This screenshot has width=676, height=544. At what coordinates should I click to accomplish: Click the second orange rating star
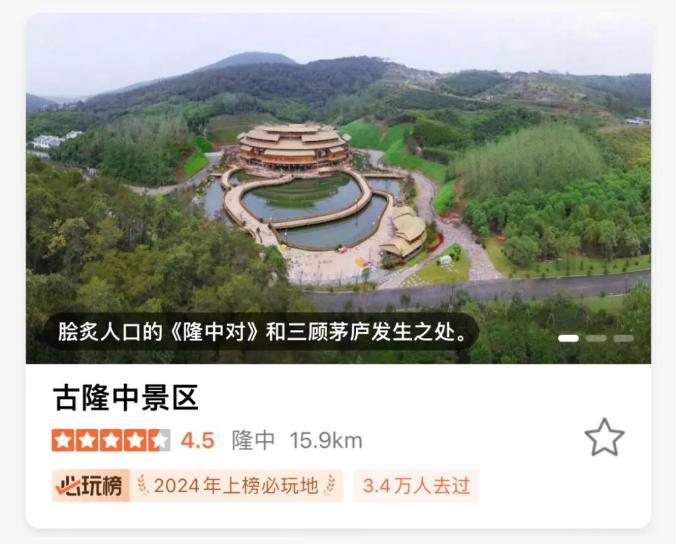[87, 441]
